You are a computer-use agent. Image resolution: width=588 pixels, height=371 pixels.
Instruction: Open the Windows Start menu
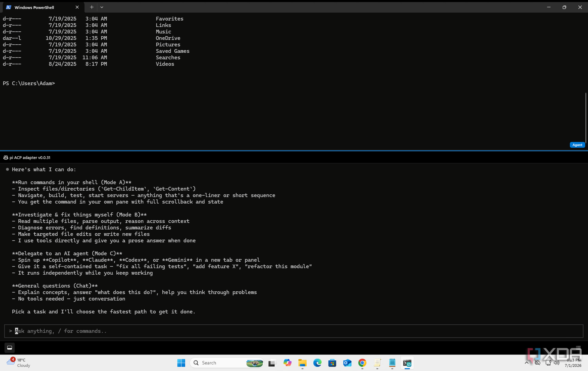(181, 363)
